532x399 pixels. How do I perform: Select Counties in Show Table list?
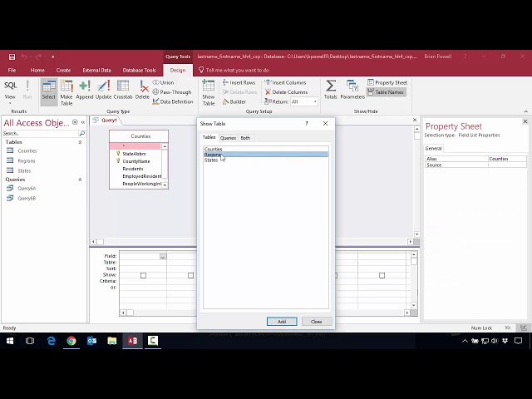[x=266, y=149]
